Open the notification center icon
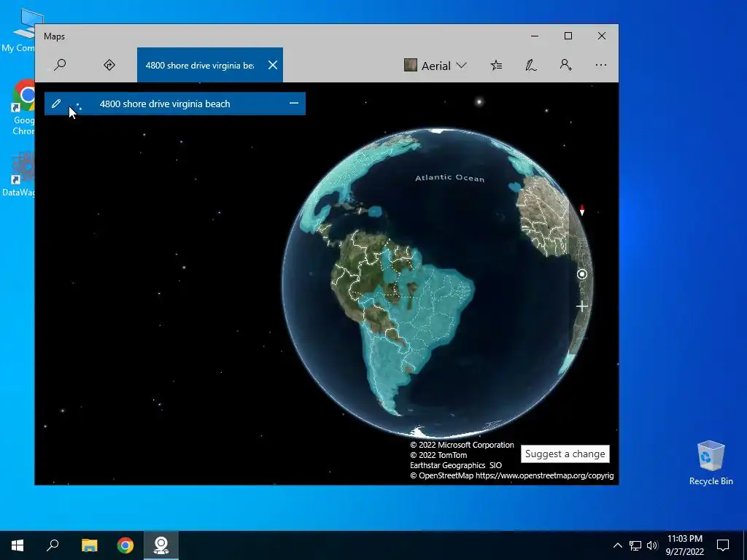747x560 pixels. pos(723,545)
